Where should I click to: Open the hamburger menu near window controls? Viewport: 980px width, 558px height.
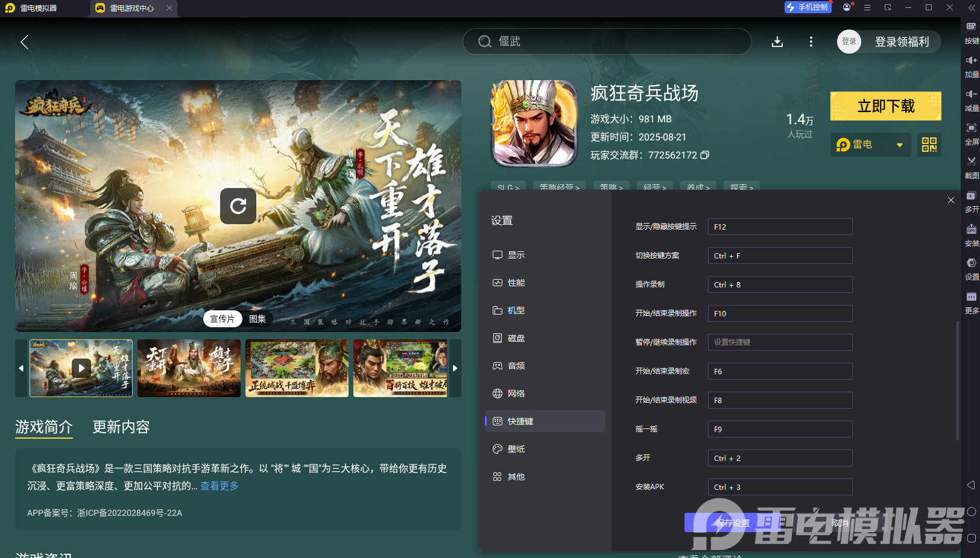coord(867,7)
